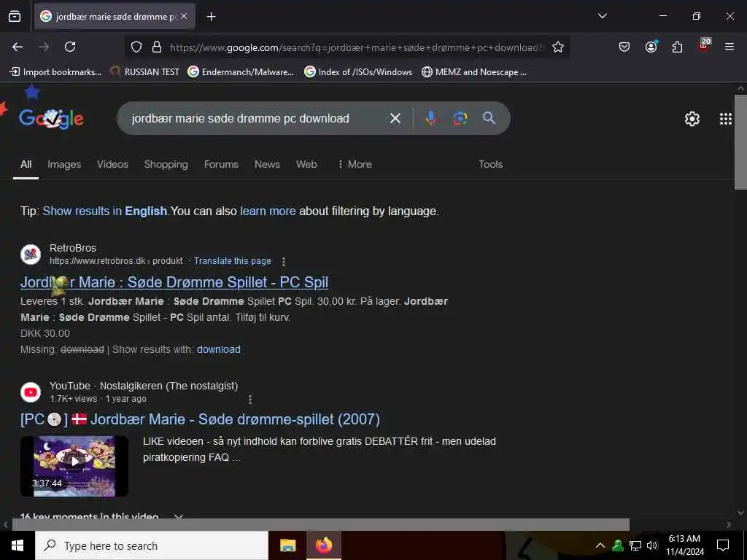Open the YouTube result options menu
747x560 pixels.
pyautogui.click(x=250, y=399)
